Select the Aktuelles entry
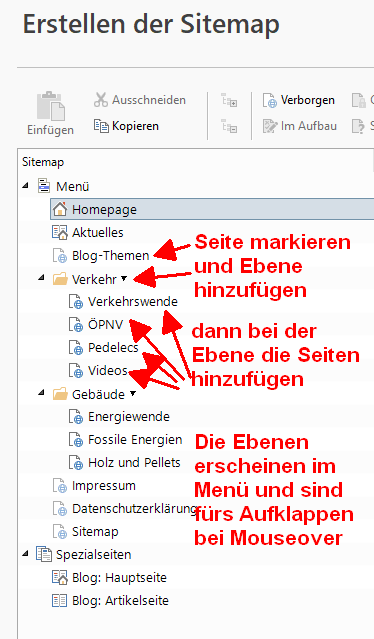Image resolution: width=374 pixels, height=639 pixels. (98, 232)
